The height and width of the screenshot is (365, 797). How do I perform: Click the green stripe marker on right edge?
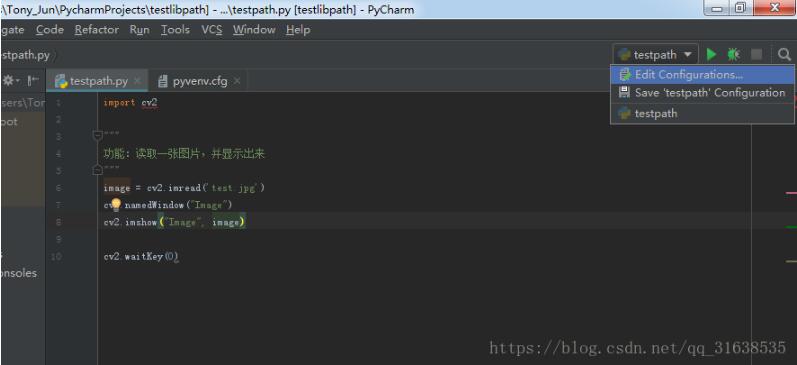[x=791, y=227]
